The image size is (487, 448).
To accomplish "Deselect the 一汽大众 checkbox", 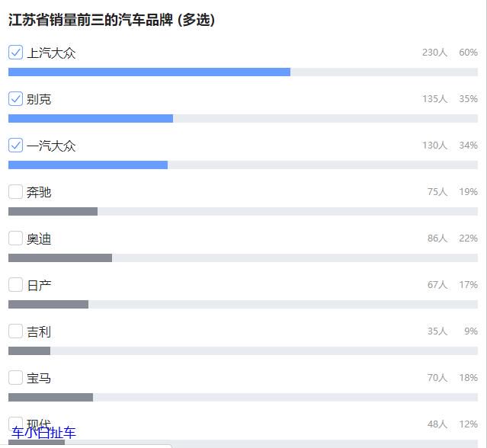I will 15,145.
